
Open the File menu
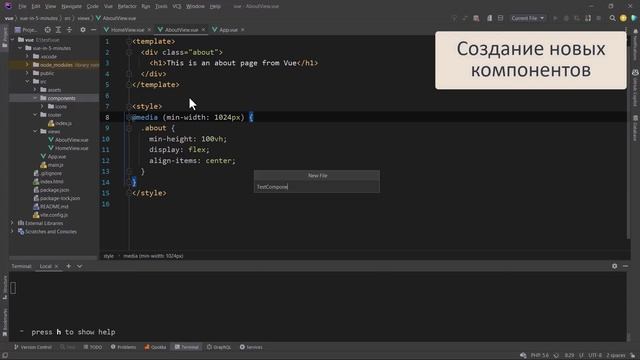(x=22, y=6)
